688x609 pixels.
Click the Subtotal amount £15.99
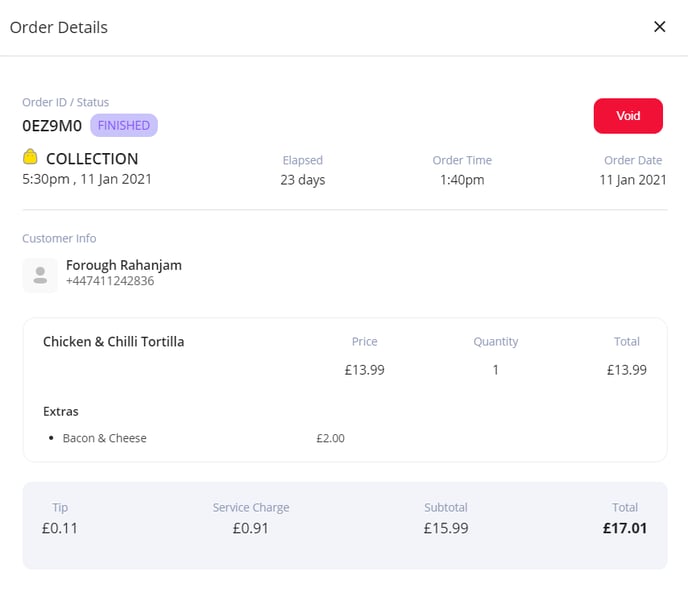point(446,528)
